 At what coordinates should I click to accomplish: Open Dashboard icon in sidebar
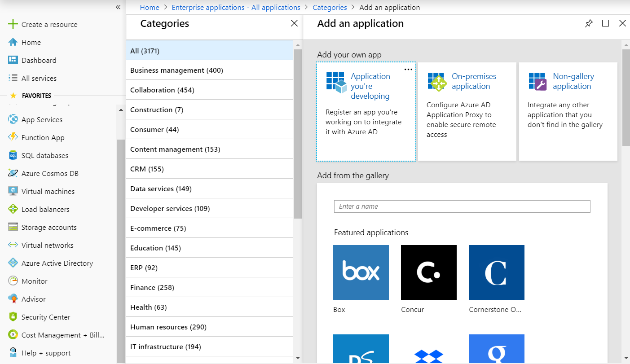point(13,60)
